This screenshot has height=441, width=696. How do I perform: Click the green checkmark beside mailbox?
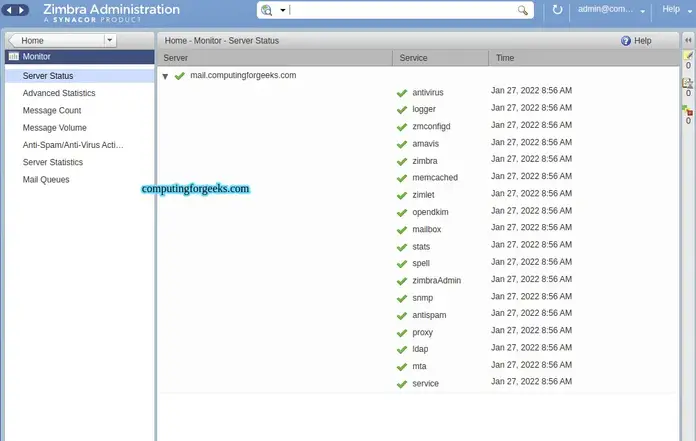[402, 230]
